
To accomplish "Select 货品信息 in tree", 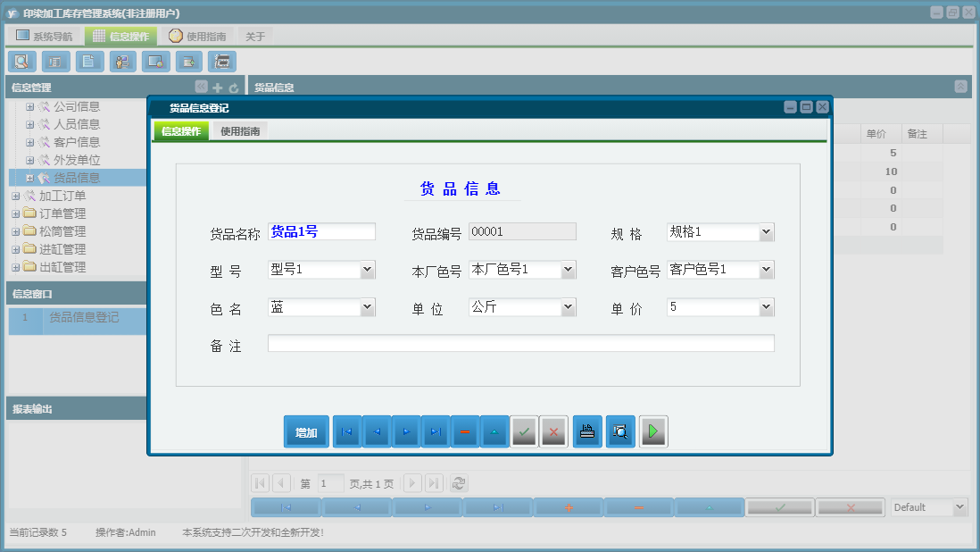I will [76, 178].
